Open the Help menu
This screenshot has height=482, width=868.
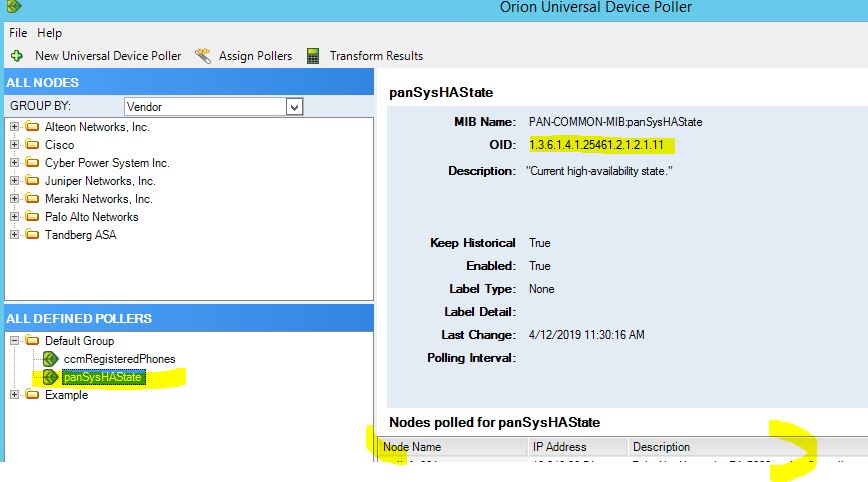point(49,33)
